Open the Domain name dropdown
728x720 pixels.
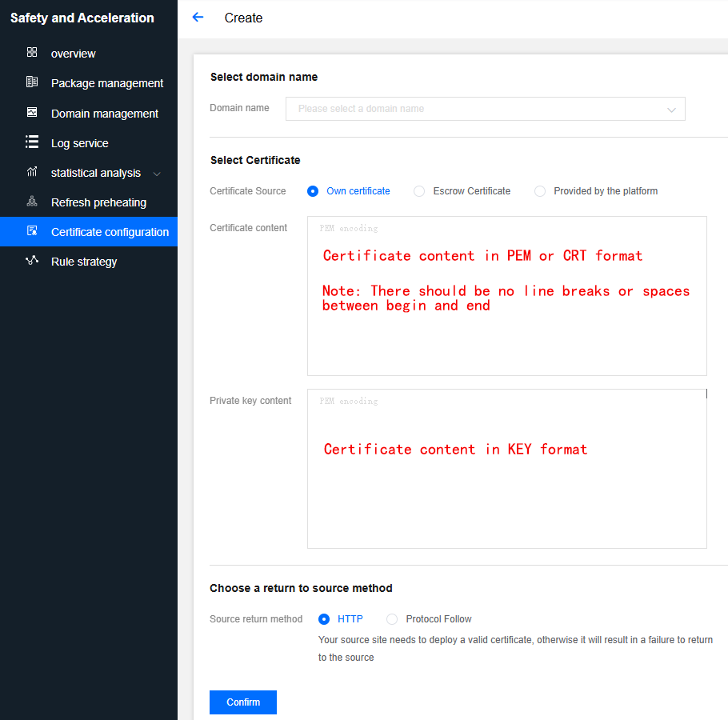tap(485, 109)
